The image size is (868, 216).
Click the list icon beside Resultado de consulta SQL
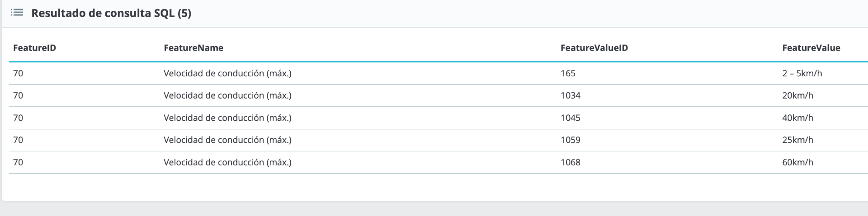(17, 13)
